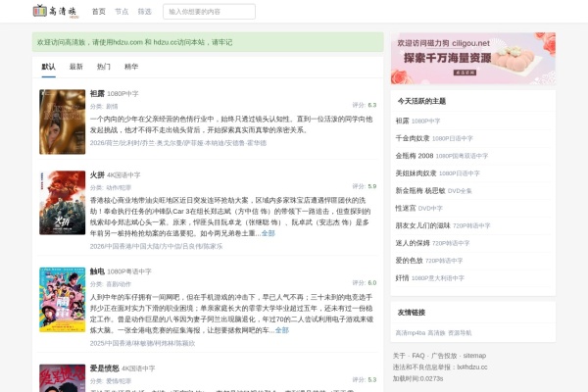
Task: Select the 默认 tab
Action: point(48,67)
